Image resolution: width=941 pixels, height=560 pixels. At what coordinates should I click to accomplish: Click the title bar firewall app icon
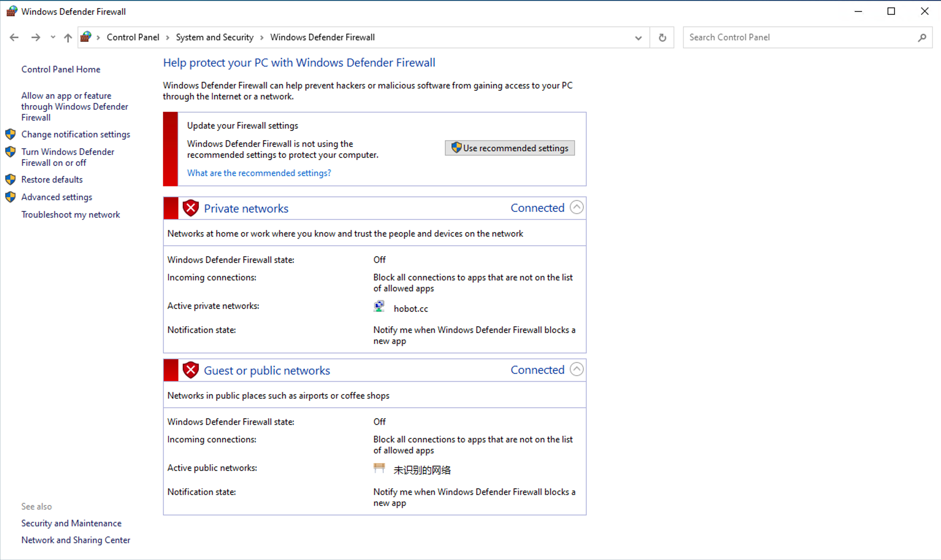tap(12, 11)
